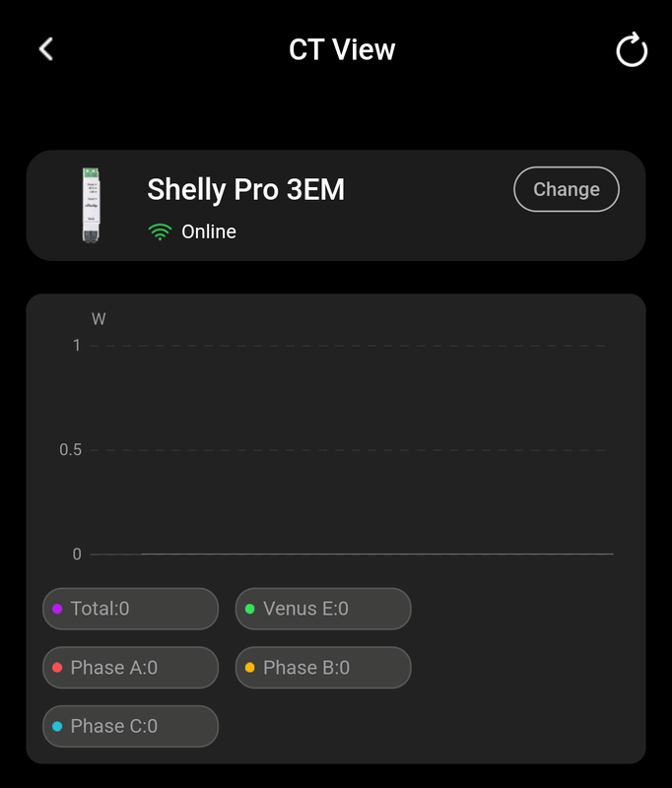The width and height of the screenshot is (672, 788).
Task: Tap the Online status text
Action: [209, 232]
